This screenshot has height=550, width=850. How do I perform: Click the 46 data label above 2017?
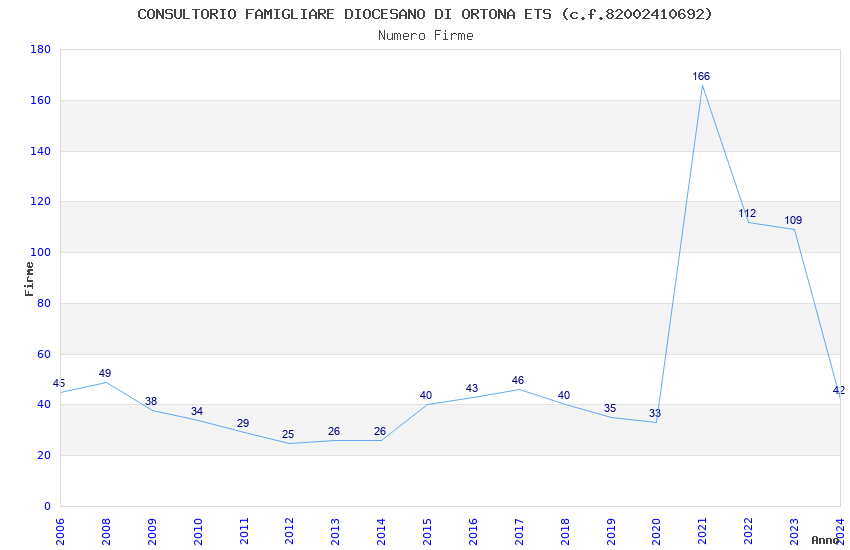click(518, 380)
